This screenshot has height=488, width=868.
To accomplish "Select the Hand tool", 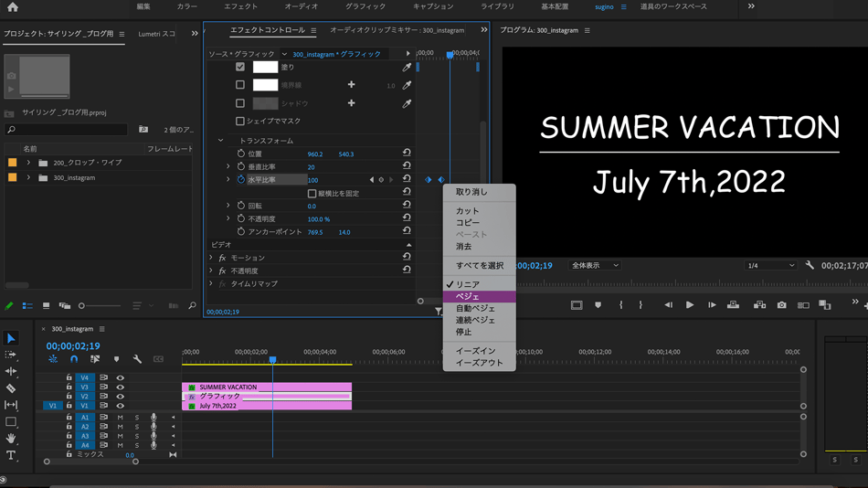I will pos(11,439).
